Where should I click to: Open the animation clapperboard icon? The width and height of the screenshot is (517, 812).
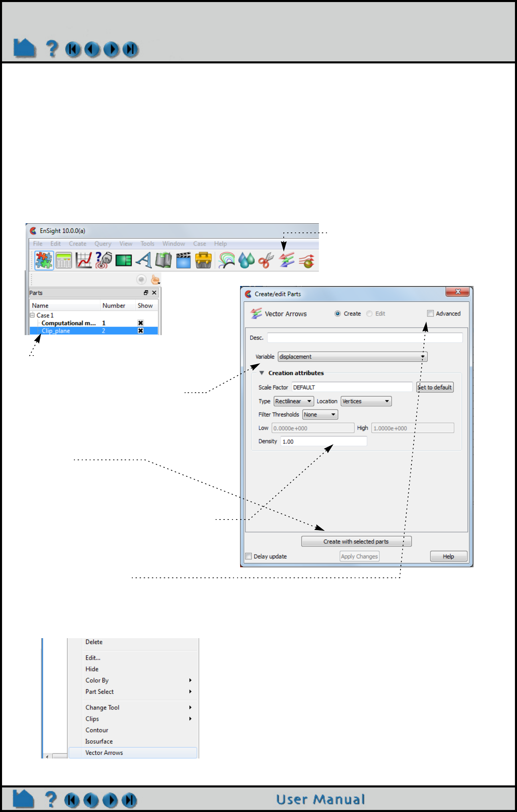coord(183,260)
